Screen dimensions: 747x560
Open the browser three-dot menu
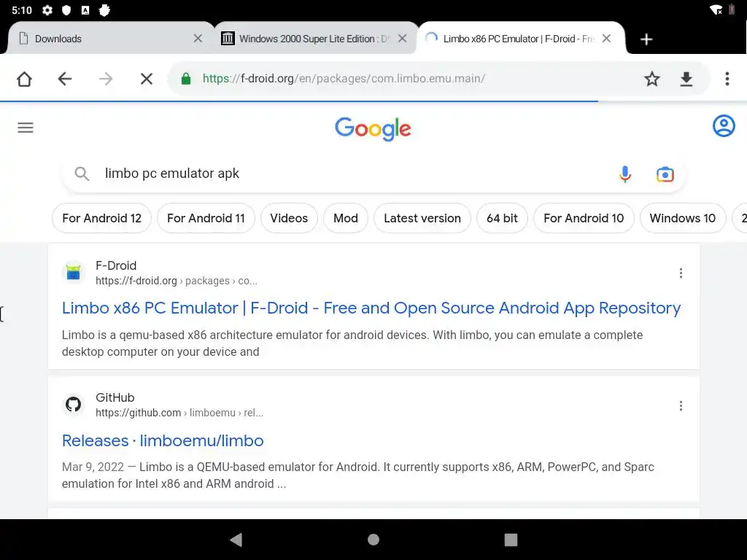click(727, 79)
